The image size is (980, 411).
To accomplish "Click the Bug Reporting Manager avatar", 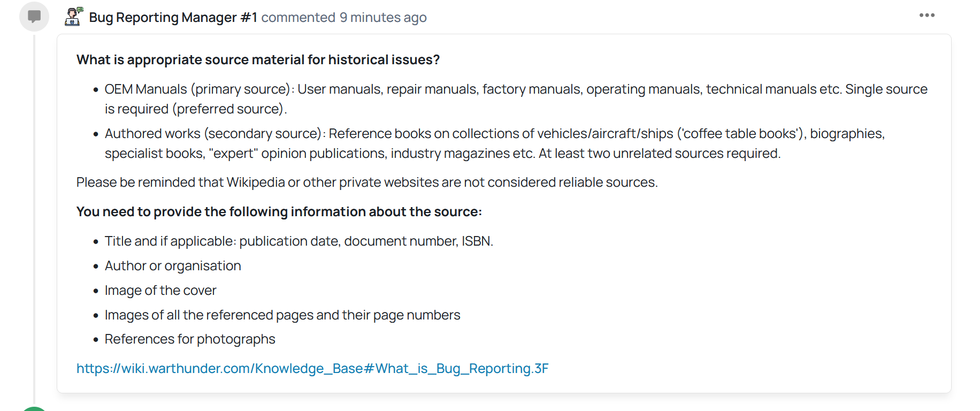I will point(73,17).
